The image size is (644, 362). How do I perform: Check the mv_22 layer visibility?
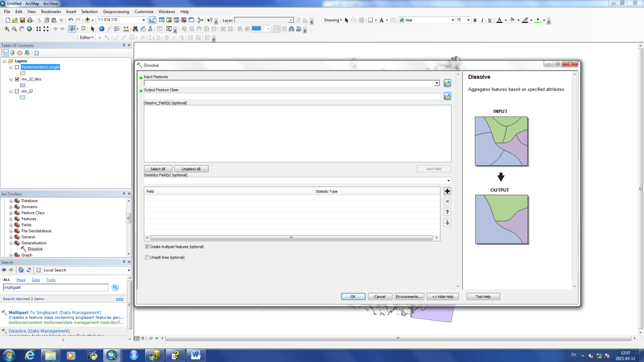[x=17, y=91]
